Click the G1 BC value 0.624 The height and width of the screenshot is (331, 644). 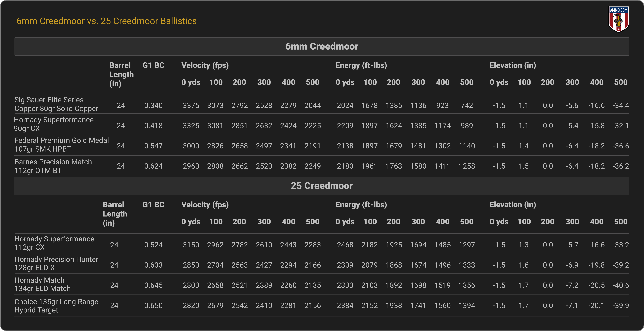(153, 166)
